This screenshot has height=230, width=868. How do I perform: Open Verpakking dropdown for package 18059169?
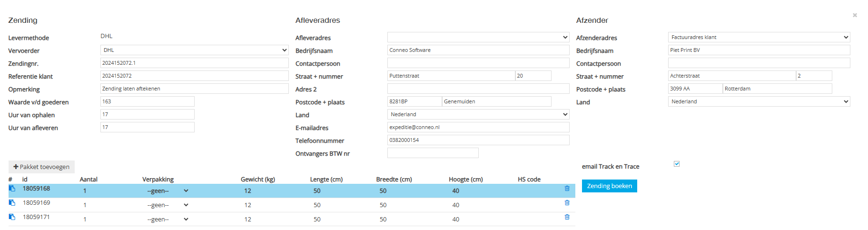[x=168, y=205]
